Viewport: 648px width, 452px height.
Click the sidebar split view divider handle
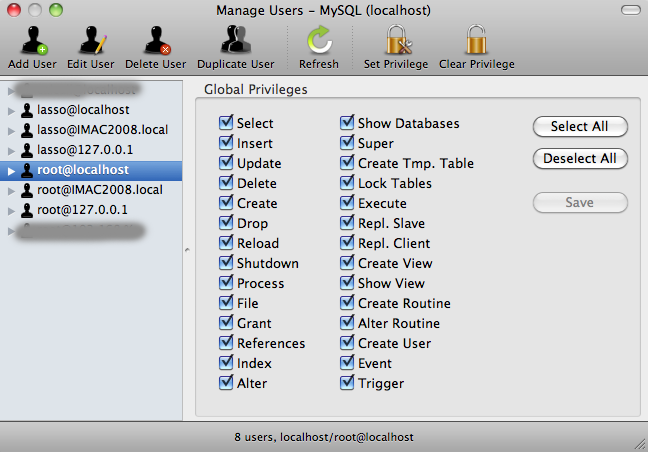click(187, 250)
